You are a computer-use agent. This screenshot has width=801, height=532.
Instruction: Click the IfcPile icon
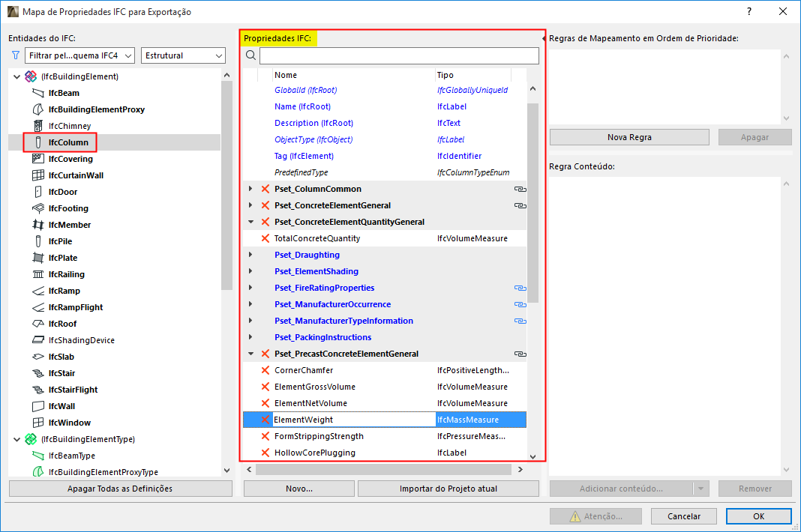[x=37, y=241]
